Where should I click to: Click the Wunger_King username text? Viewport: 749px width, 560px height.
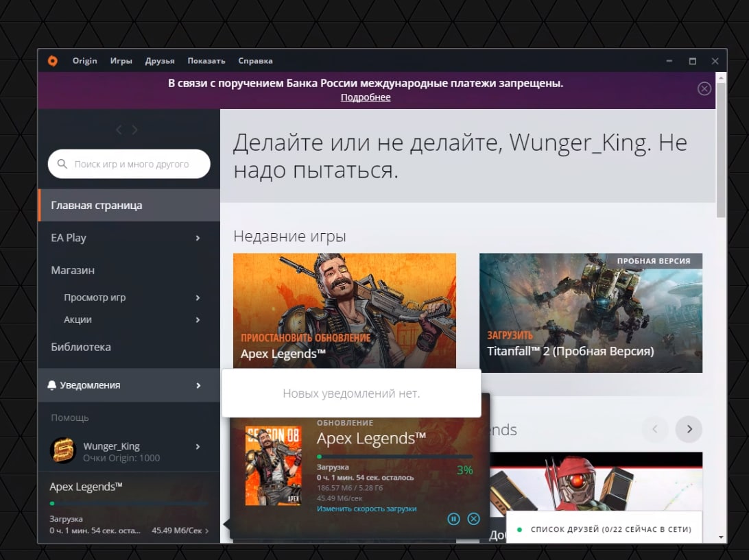point(111,446)
